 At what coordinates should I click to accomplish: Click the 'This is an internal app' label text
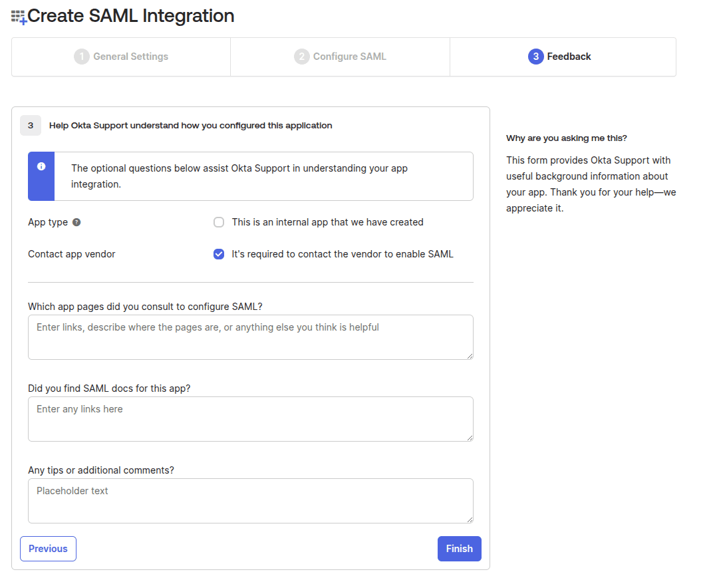[x=327, y=222]
